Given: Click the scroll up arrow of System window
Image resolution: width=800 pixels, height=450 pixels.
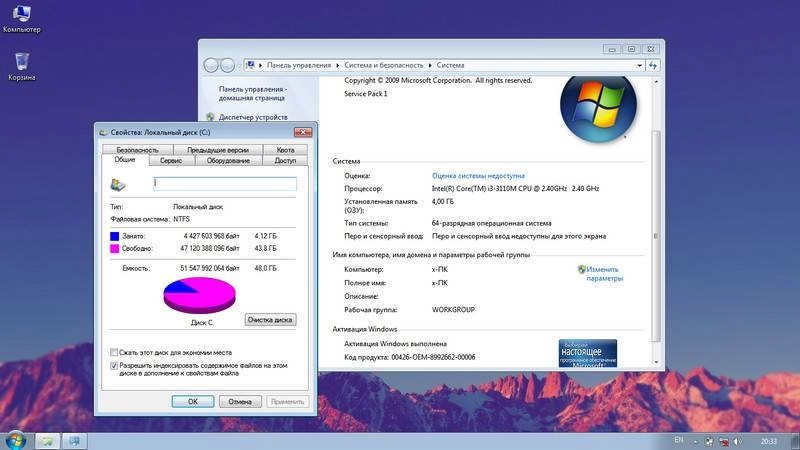Looking at the screenshot, I should click(x=656, y=82).
